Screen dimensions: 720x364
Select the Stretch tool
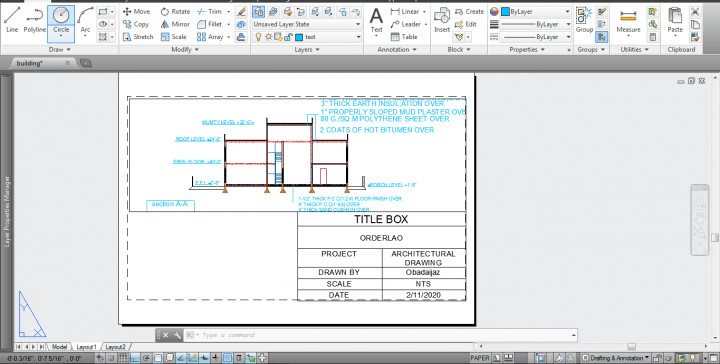[x=138, y=37]
